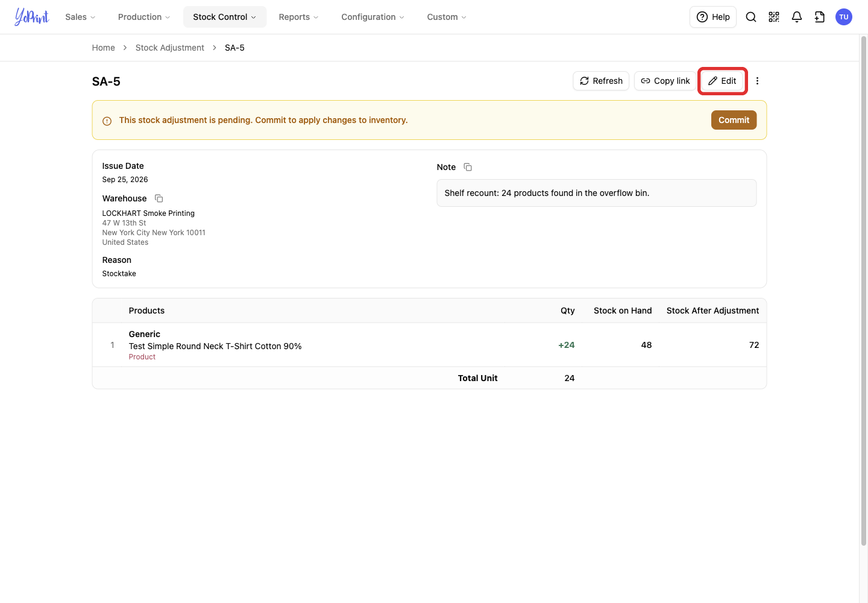
Task: Open the TU user avatar menu
Action: [844, 17]
